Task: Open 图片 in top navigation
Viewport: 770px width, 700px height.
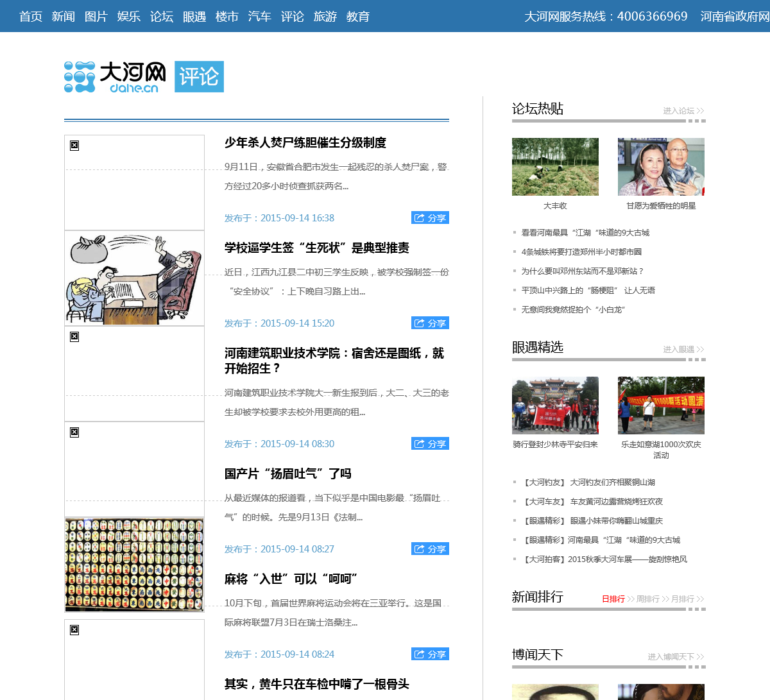Action: pos(96,17)
